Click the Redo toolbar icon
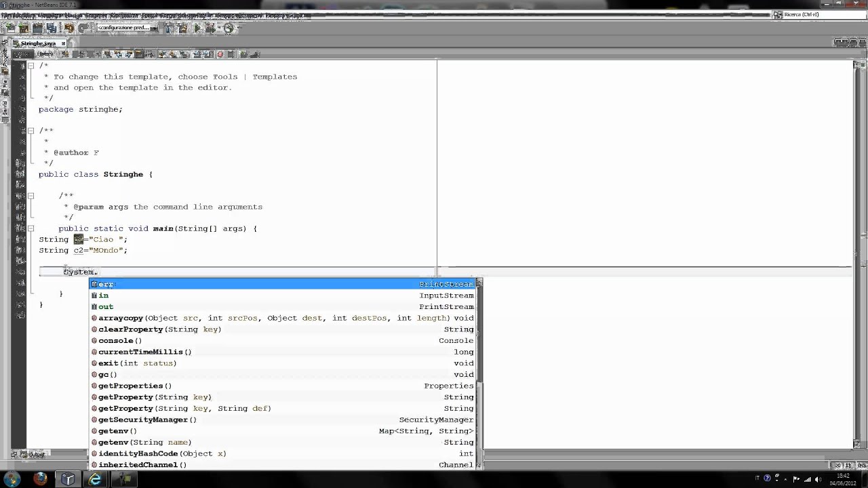Image resolution: width=868 pixels, height=488 pixels. pyautogui.click(x=83, y=28)
